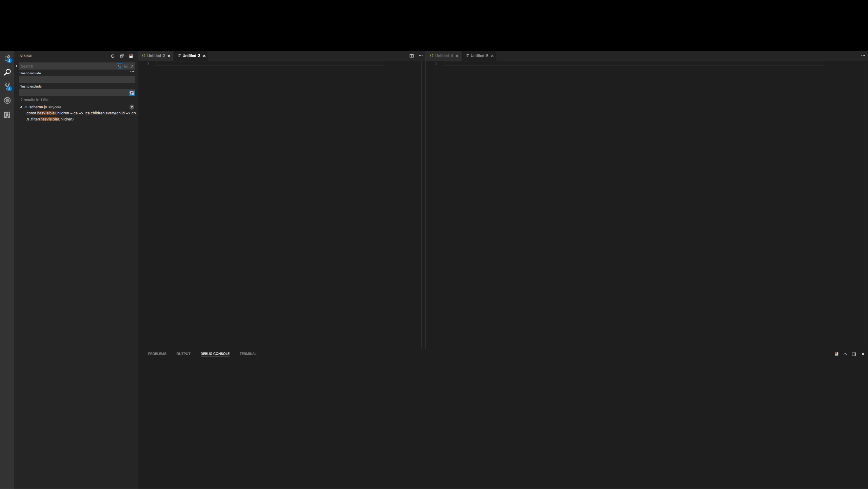Clear the search results
868x489 pixels.
(131, 56)
